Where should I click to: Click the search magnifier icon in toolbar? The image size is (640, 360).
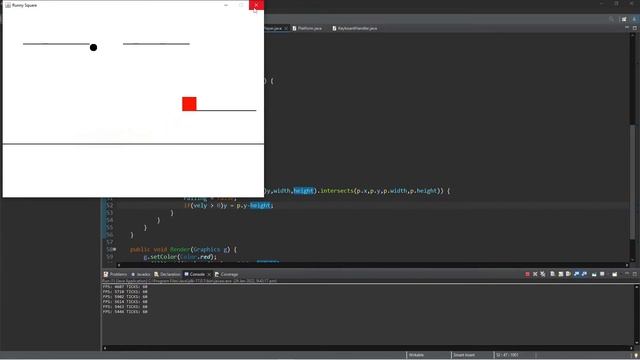point(611,19)
